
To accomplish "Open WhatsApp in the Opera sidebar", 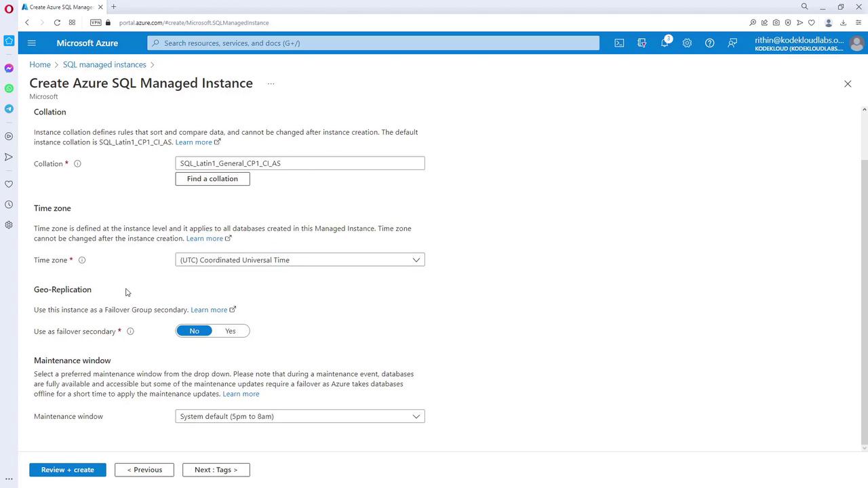I will (9, 89).
